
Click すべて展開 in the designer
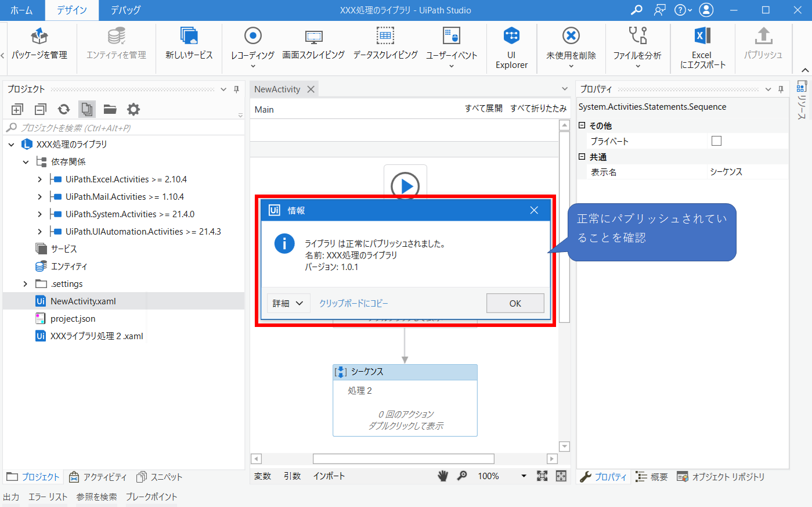pos(483,109)
